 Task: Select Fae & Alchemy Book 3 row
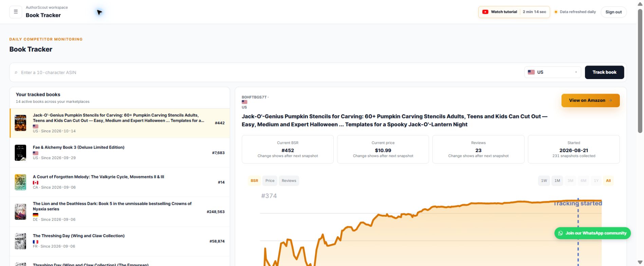(x=120, y=153)
